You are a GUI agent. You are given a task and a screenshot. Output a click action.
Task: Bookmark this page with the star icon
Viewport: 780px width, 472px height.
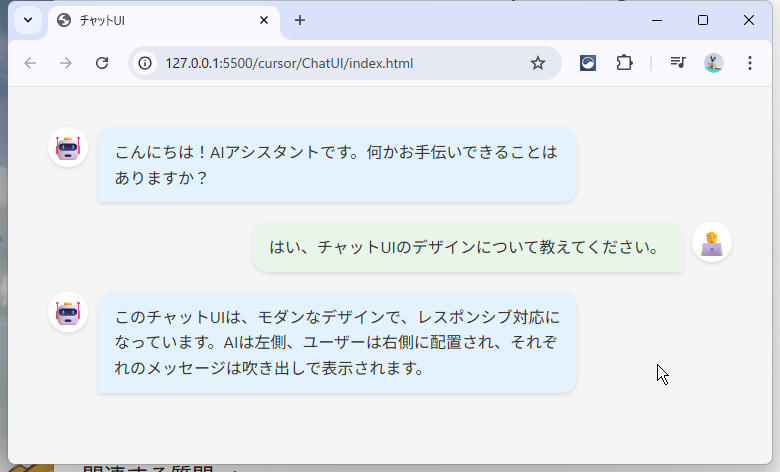(x=538, y=63)
